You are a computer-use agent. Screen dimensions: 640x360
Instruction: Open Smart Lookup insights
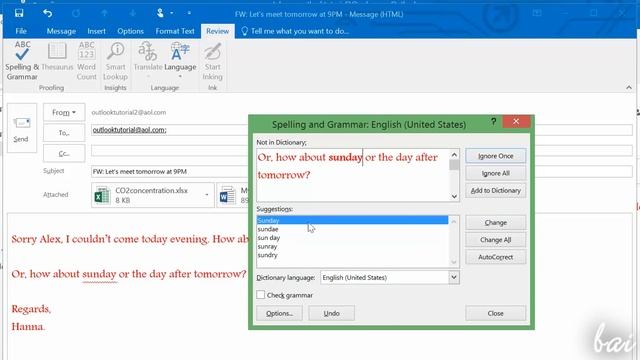pos(115,61)
